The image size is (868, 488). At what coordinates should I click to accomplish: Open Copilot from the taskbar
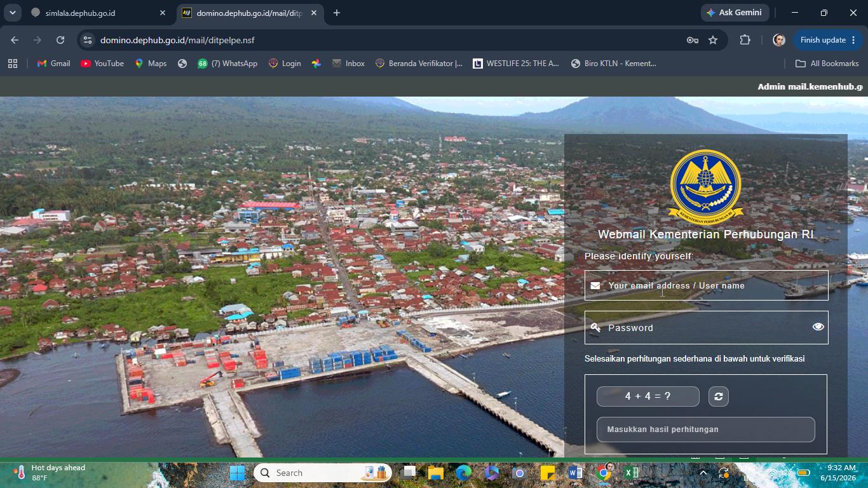492,473
